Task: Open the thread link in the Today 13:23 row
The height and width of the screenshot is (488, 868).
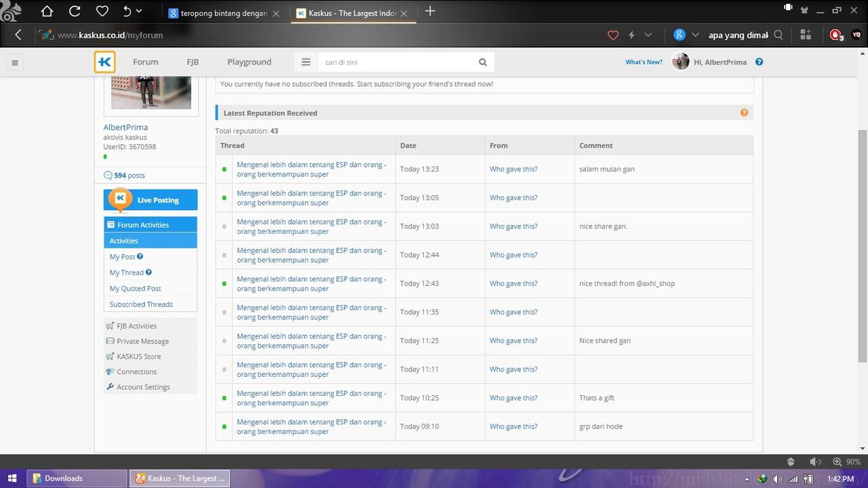Action: (311, 169)
